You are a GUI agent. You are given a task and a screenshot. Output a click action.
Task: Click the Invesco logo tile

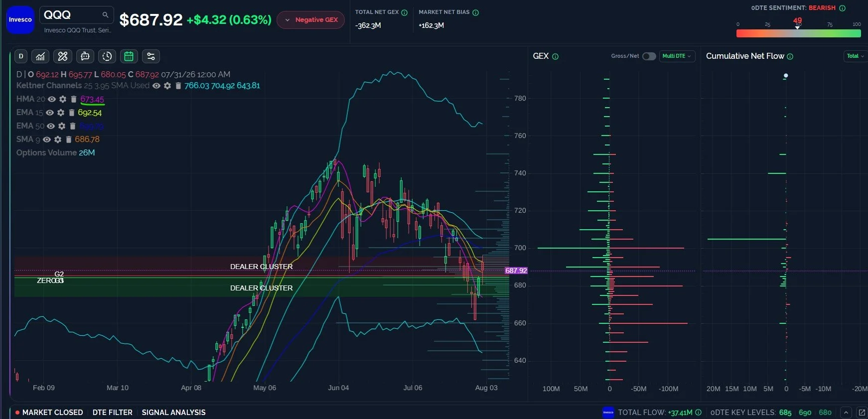click(20, 20)
